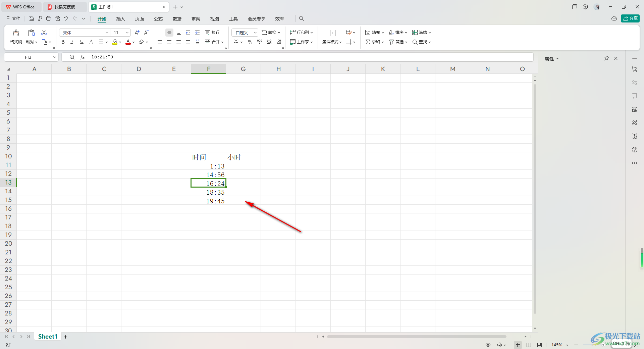Open the 文件 menu
Screen dimensions: 644x349
(13, 19)
